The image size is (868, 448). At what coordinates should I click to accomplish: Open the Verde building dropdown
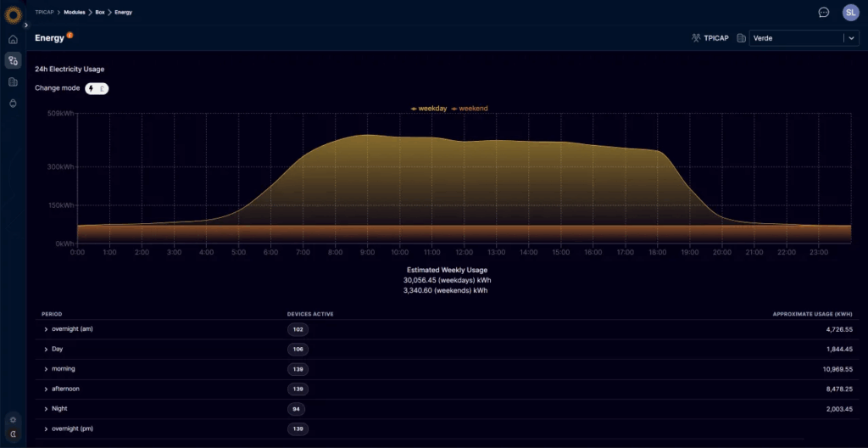point(804,38)
